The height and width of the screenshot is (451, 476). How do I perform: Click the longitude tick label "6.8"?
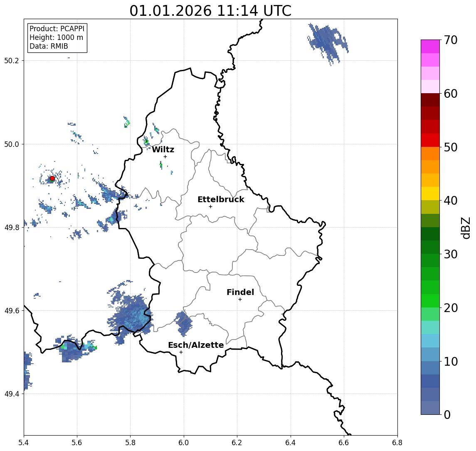397,443
